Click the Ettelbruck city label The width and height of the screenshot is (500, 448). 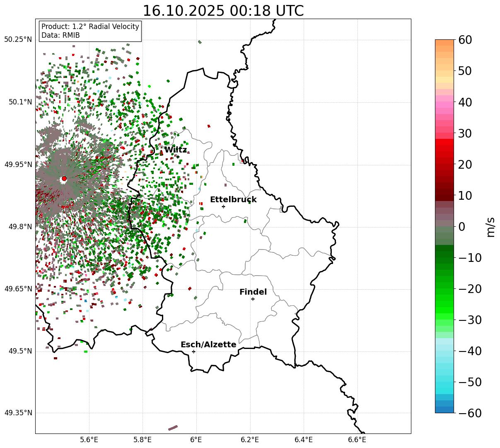click(233, 199)
